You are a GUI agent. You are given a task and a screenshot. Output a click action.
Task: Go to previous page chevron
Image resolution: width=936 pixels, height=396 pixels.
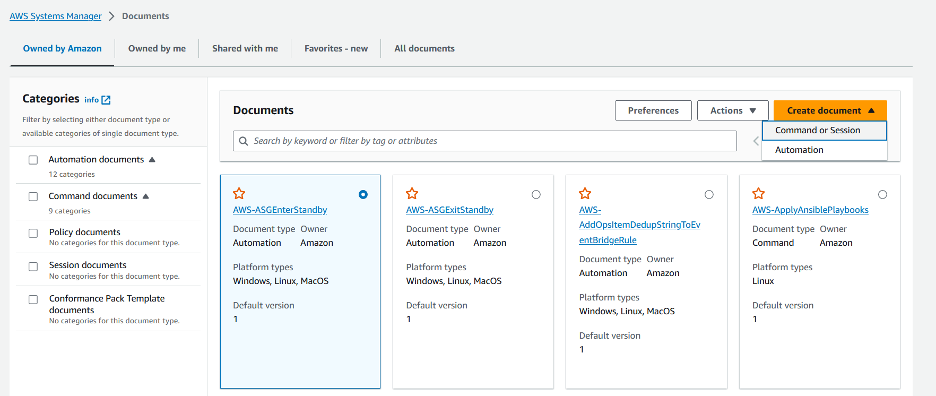tap(755, 142)
